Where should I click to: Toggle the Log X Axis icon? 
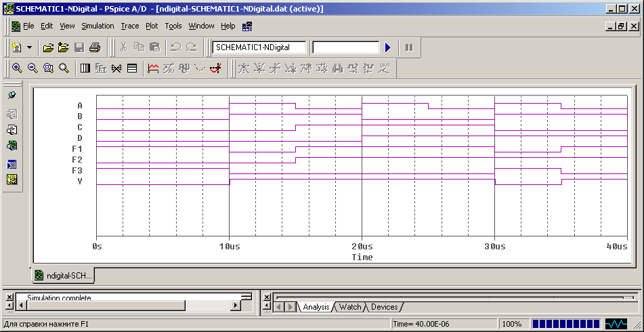pyautogui.click(x=85, y=68)
